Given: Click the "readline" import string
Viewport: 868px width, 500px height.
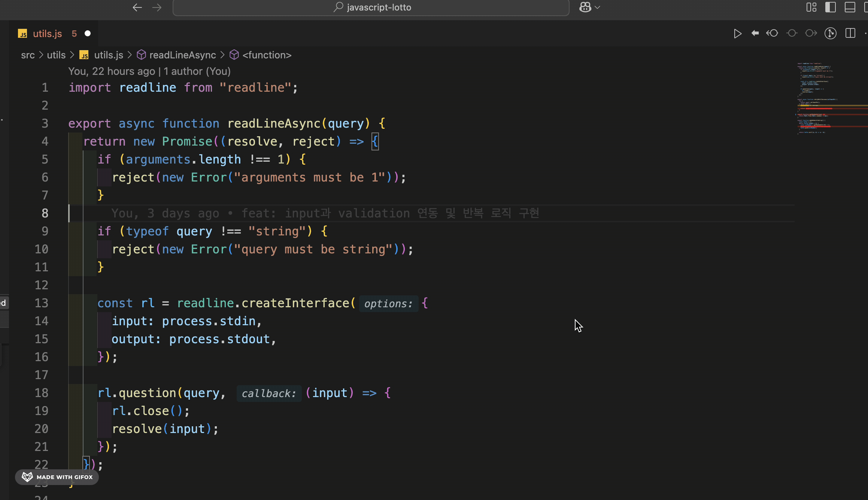Looking at the screenshot, I should click(x=255, y=88).
